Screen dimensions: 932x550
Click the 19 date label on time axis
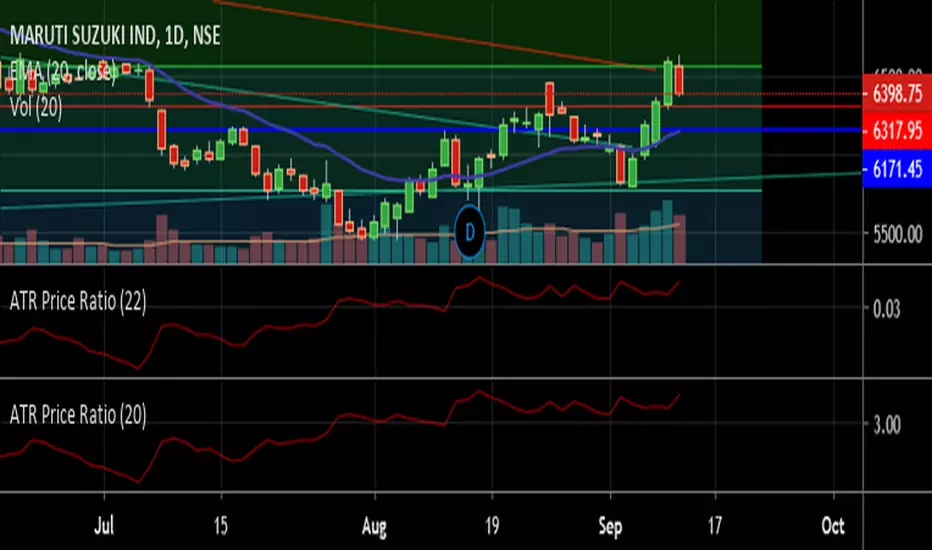tap(492, 526)
